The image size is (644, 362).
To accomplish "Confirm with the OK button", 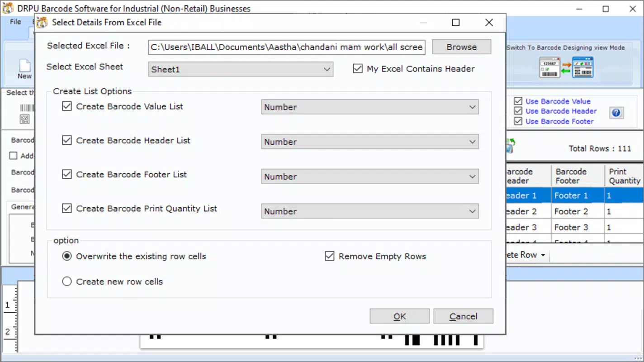I will coord(400,316).
